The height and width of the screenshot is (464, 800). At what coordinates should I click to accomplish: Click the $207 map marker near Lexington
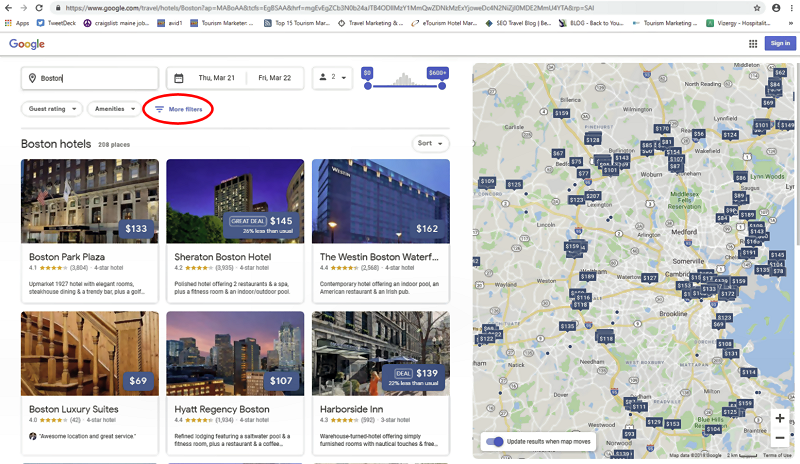(593, 196)
